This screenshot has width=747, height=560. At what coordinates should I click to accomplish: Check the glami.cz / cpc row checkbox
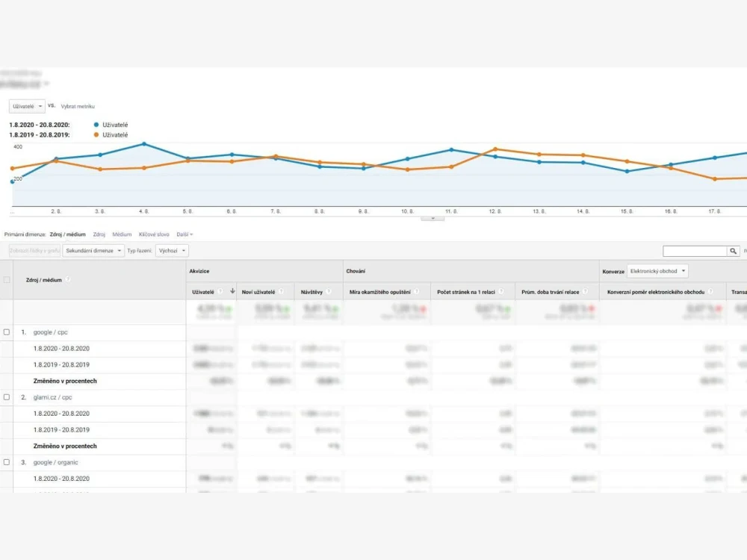coord(7,397)
